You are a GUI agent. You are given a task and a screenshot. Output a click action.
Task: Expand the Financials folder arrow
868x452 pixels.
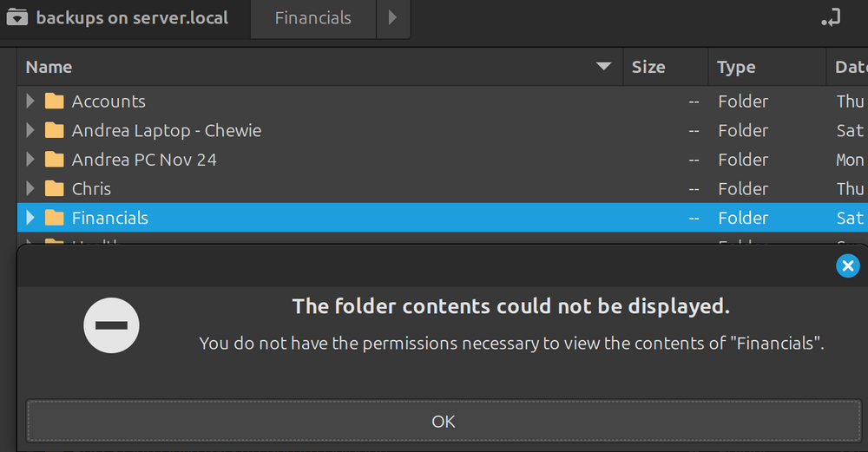[30, 218]
